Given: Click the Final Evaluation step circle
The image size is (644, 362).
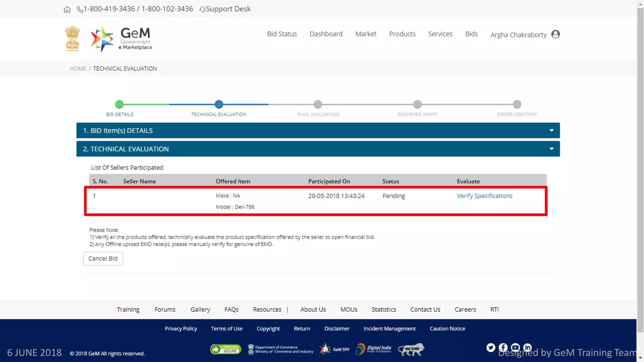Looking at the screenshot, I should 318,104.
